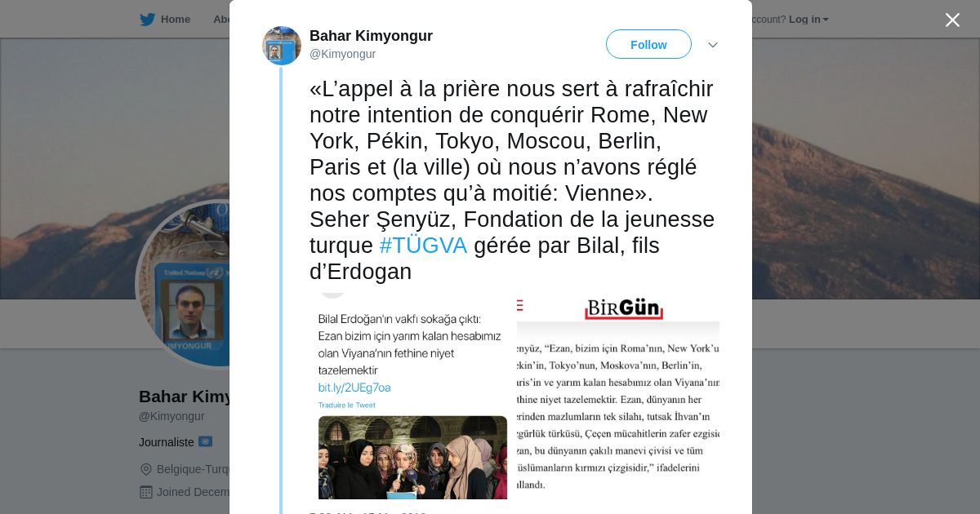Click the Traduire le Tweet link
This screenshot has width=980, height=514.
click(346, 405)
